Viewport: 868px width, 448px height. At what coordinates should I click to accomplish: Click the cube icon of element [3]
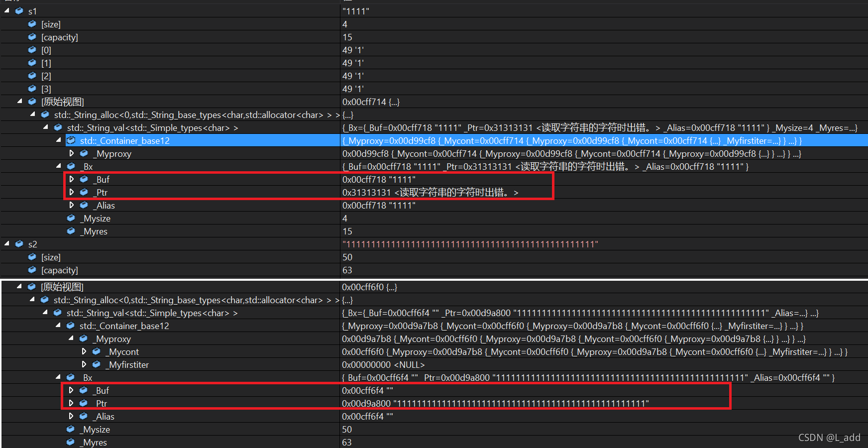click(x=32, y=89)
